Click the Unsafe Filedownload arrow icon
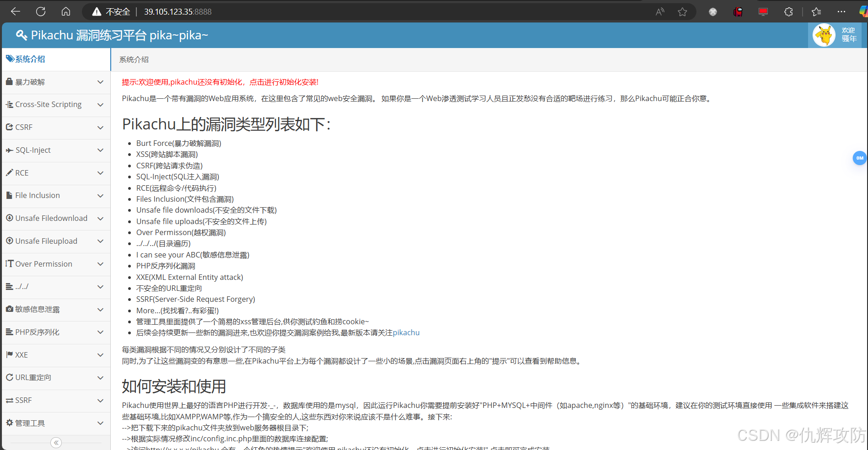The height and width of the screenshot is (450, 868). 9,218
